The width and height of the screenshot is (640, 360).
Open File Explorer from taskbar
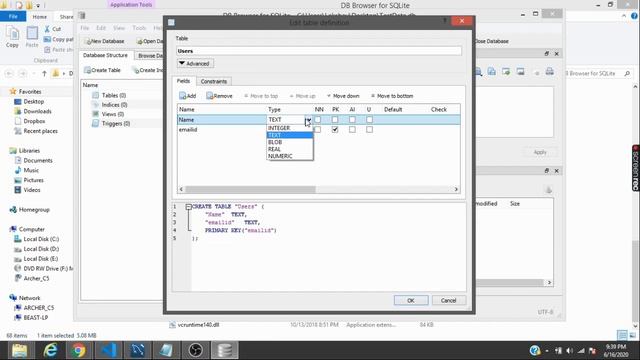20,350
